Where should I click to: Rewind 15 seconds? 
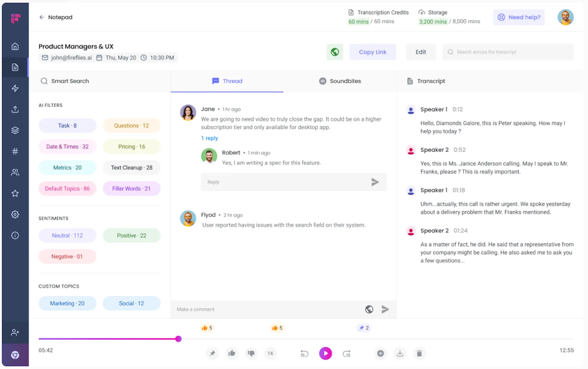[304, 354]
